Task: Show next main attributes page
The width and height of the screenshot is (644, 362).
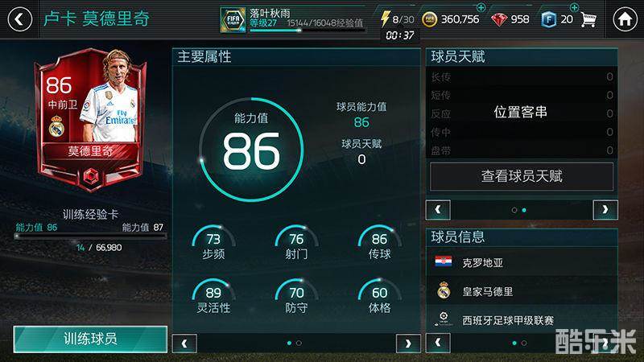Action: click(408, 343)
